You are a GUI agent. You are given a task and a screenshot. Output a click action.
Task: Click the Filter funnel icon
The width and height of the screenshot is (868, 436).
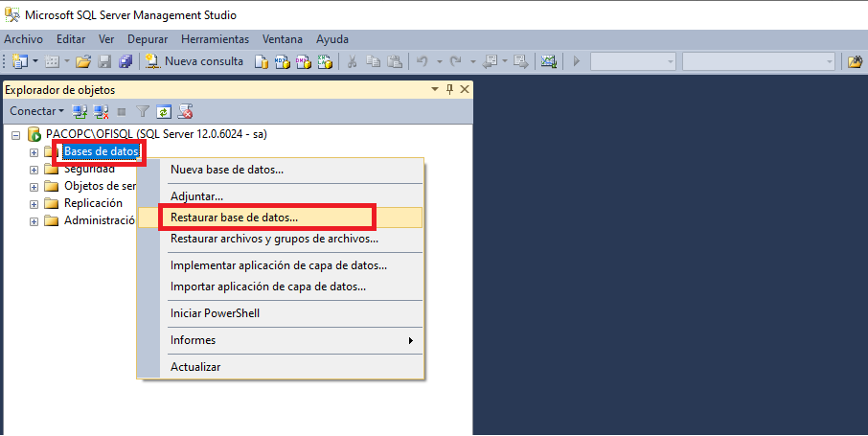(x=143, y=112)
